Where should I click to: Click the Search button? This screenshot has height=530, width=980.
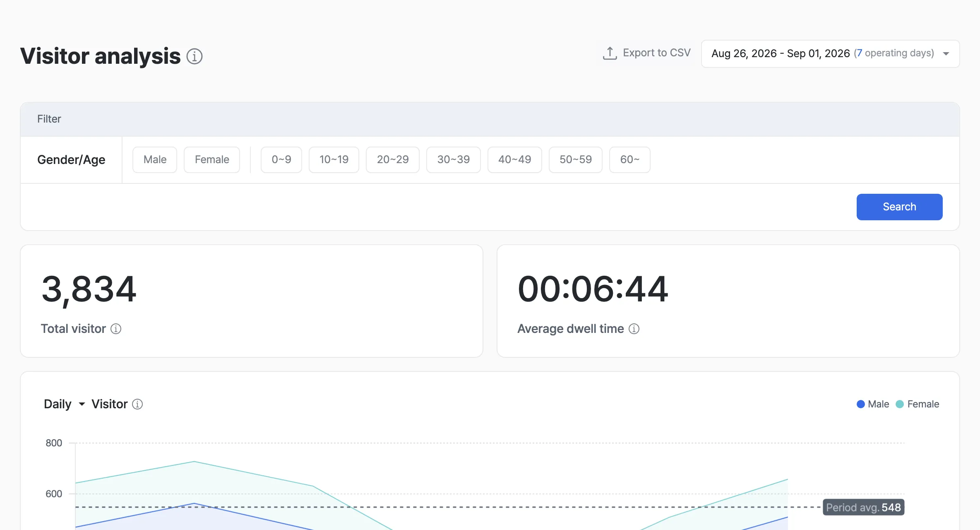click(900, 207)
